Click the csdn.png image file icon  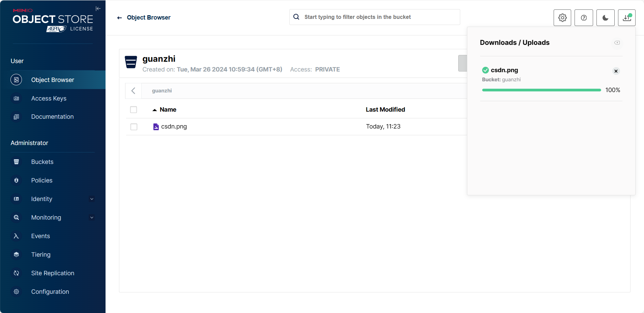click(x=156, y=127)
